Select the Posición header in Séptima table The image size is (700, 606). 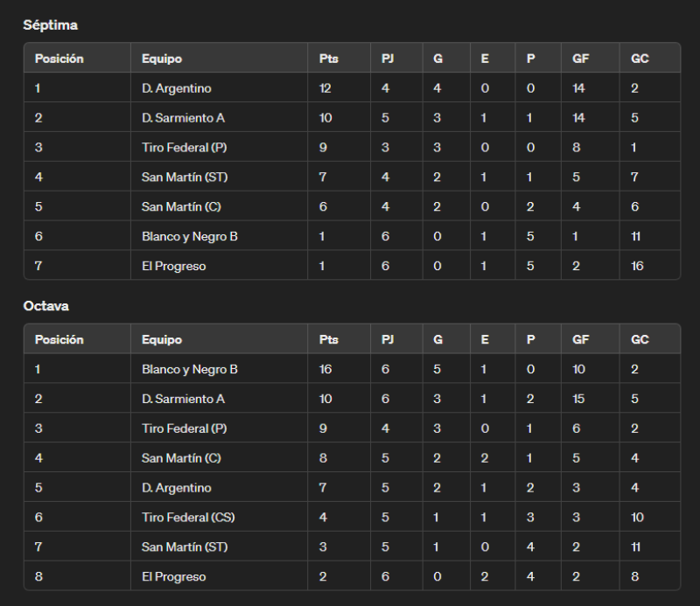point(59,59)
